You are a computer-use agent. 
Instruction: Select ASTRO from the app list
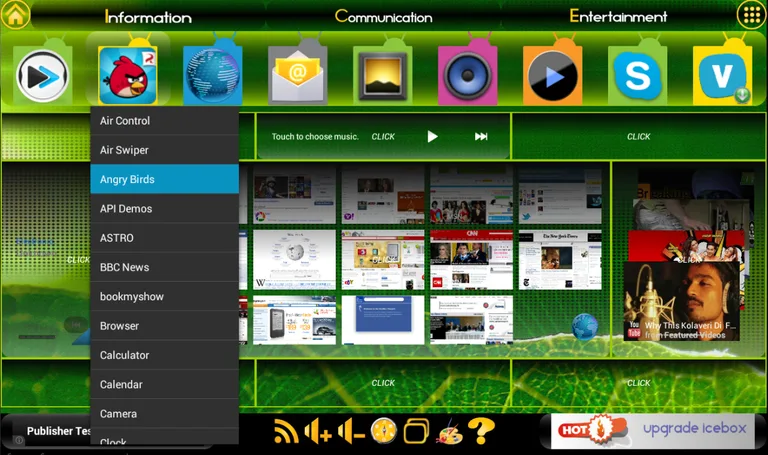click(x=165, y=238)
